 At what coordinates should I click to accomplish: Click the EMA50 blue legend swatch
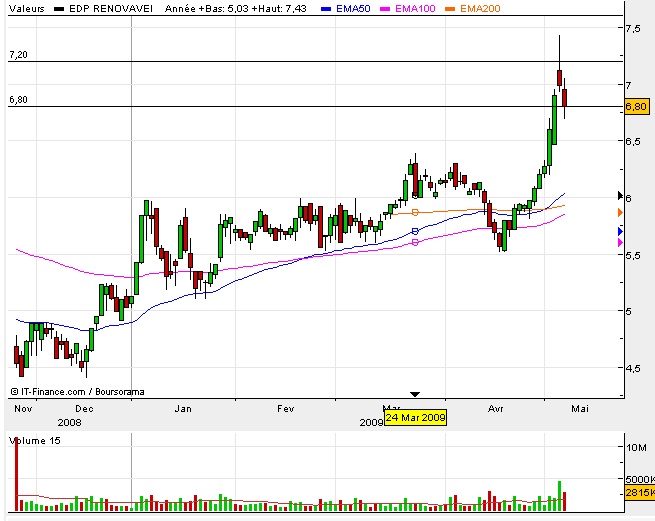pos(326,9)
